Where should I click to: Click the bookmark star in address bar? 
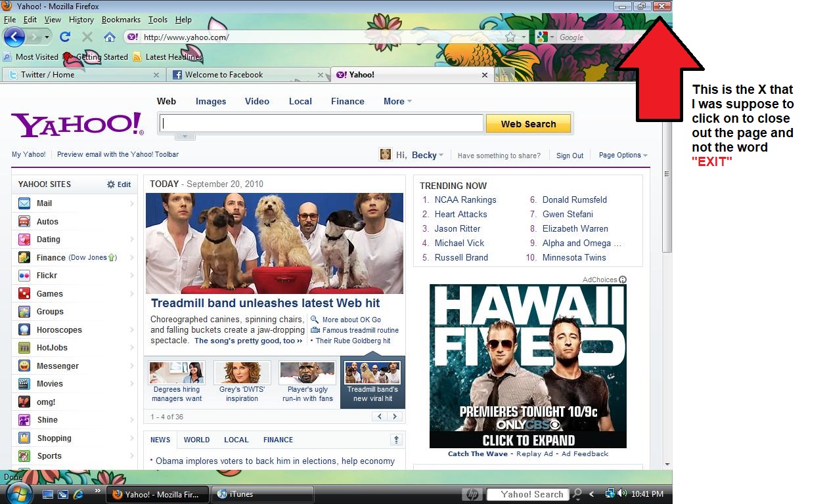[510, 37]
